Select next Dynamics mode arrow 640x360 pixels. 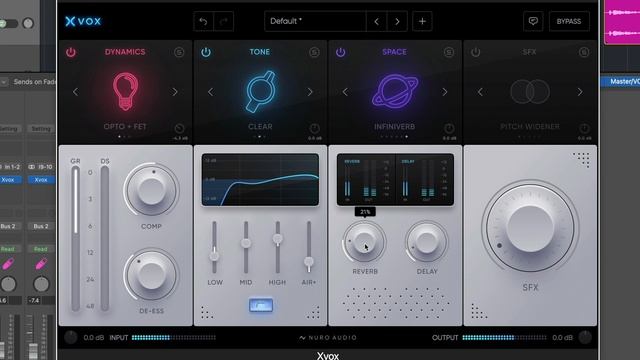[175, 92]
